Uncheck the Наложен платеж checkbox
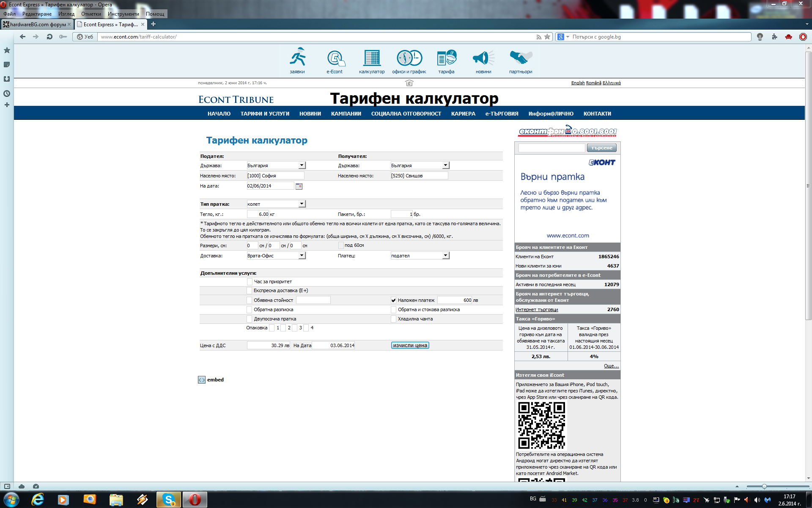 (394, 300)
